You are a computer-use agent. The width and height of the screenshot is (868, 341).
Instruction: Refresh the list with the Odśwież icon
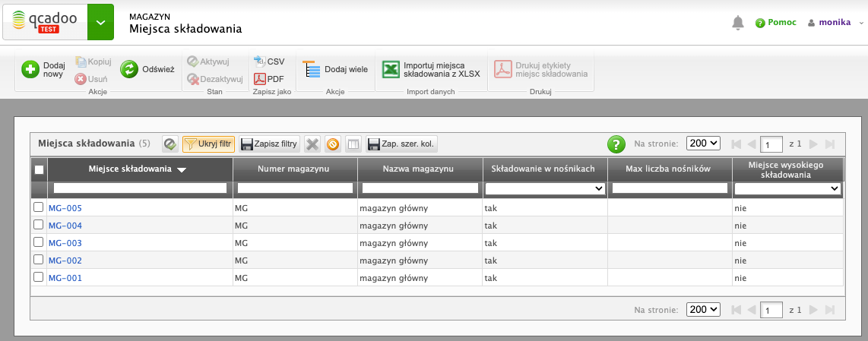click(x=129, y=69)
